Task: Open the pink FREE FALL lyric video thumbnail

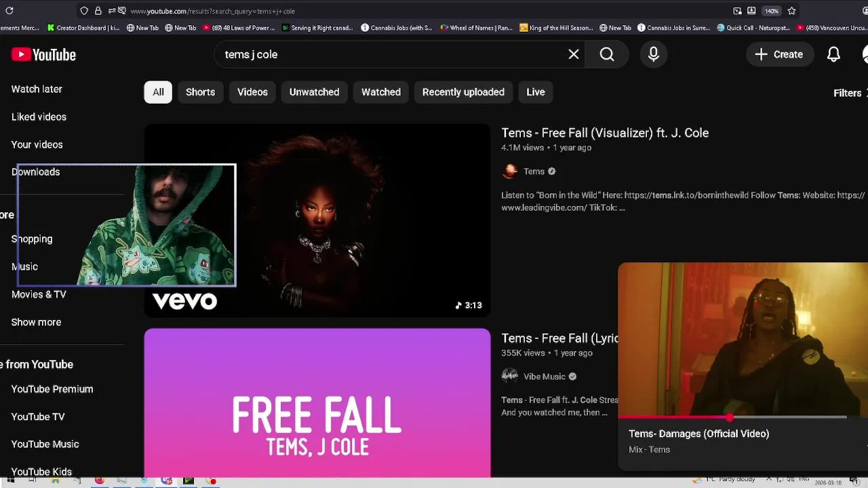Action: pyautogui.click(x=317, y=403)
